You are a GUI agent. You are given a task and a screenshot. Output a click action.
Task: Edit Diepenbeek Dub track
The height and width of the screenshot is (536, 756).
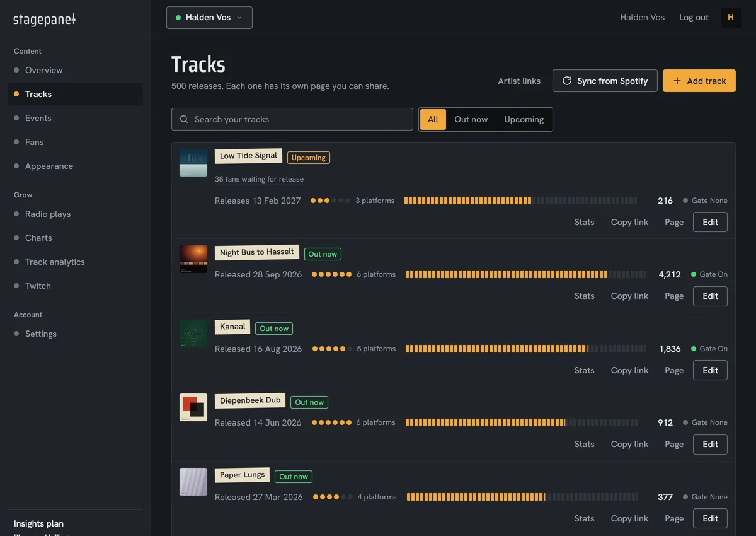(x=710, y=444)
